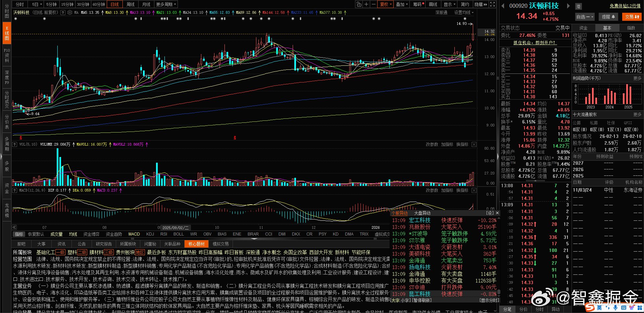Screen dimensions: 644x313
Task: Open the 复权 adjustment dropdown
Action: [x=386, y=4]
